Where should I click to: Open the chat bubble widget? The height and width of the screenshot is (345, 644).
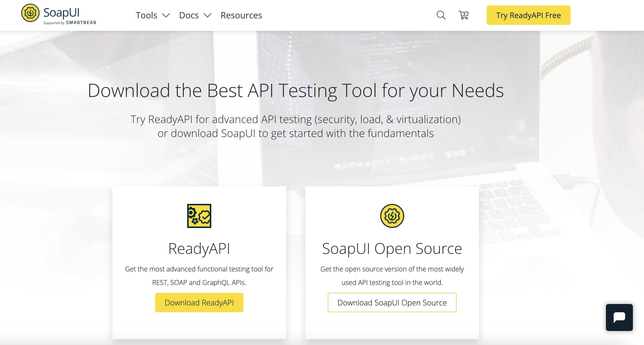[x=619, y=317]
